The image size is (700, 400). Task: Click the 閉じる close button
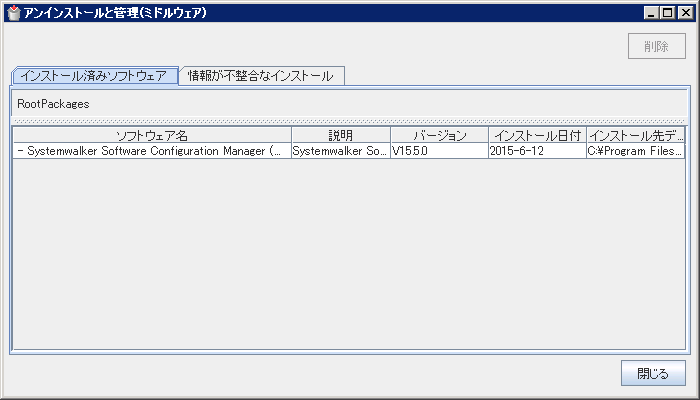click(653, 373)
